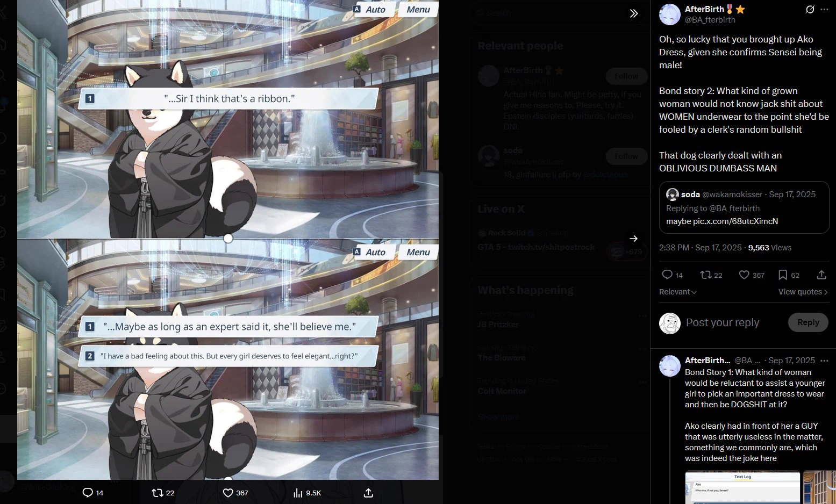This screenshot has height=504, width=836.
Task: Click Follow button next to AfterBirth in sidebar
Action: 626,76
